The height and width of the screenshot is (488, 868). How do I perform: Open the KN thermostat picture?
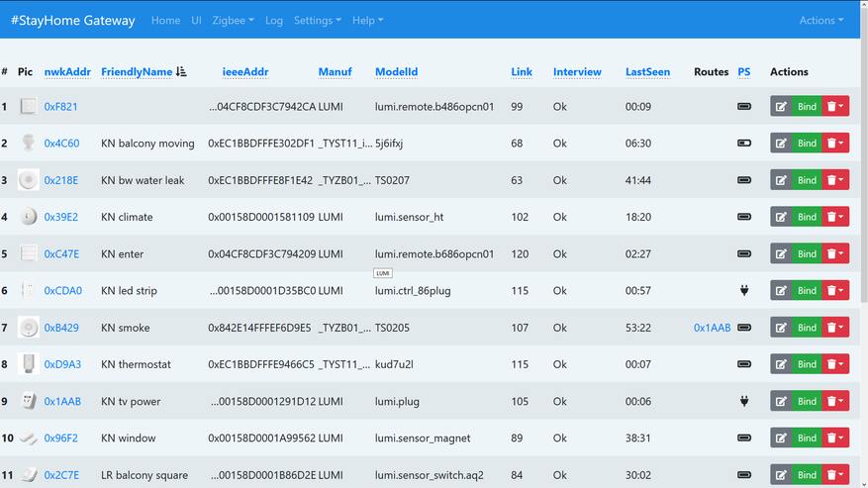click(x=29, y=364)
